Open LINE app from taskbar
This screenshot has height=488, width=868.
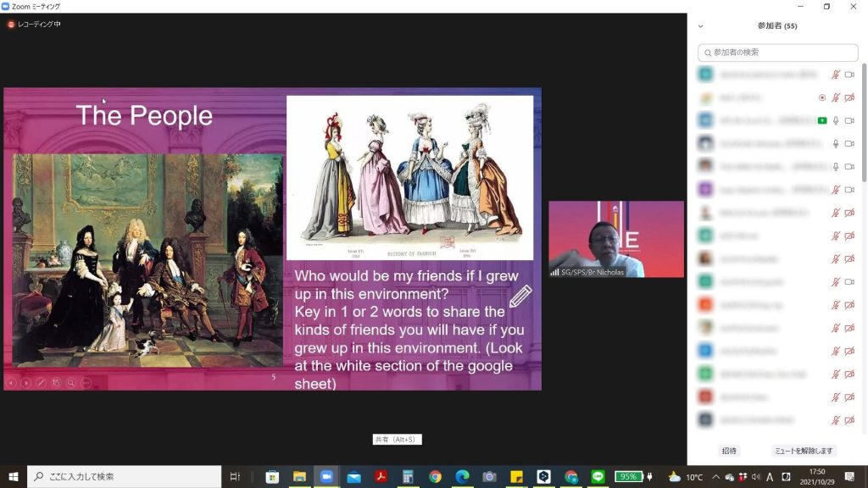coord(598,476)
